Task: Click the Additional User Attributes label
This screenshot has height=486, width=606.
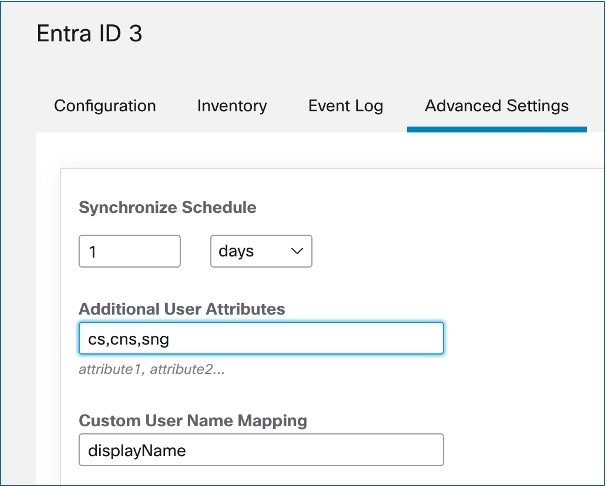Action: click(182, 309)
